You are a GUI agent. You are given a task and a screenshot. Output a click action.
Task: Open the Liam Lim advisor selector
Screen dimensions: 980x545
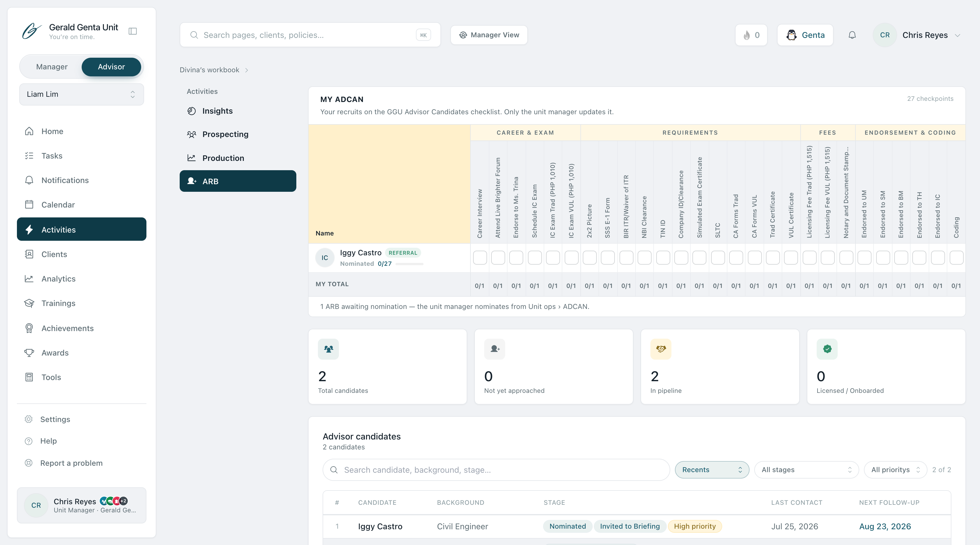tap(81, 94)
